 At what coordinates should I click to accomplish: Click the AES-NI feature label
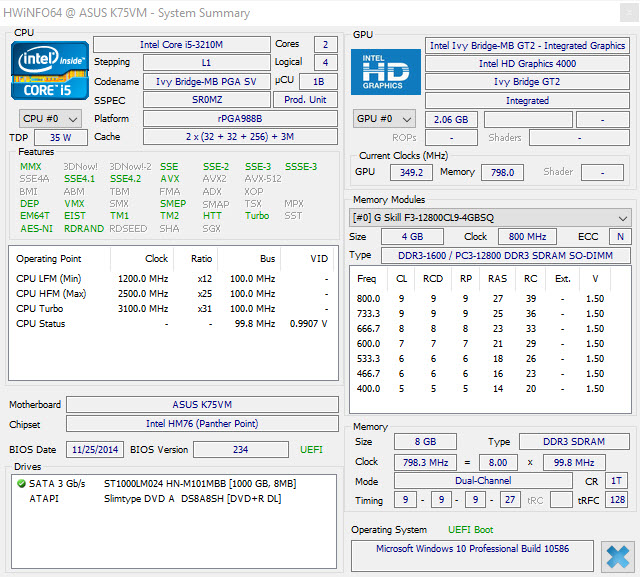point(36,229)
